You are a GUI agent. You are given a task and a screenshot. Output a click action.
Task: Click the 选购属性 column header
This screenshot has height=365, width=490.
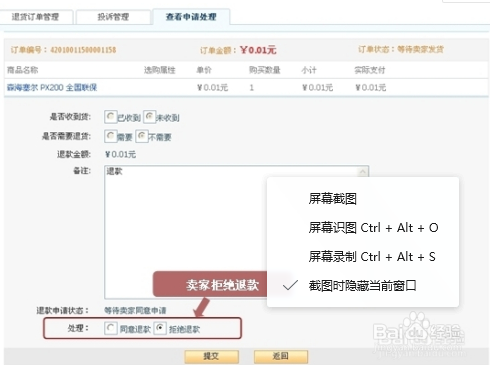tap(159, 70)
